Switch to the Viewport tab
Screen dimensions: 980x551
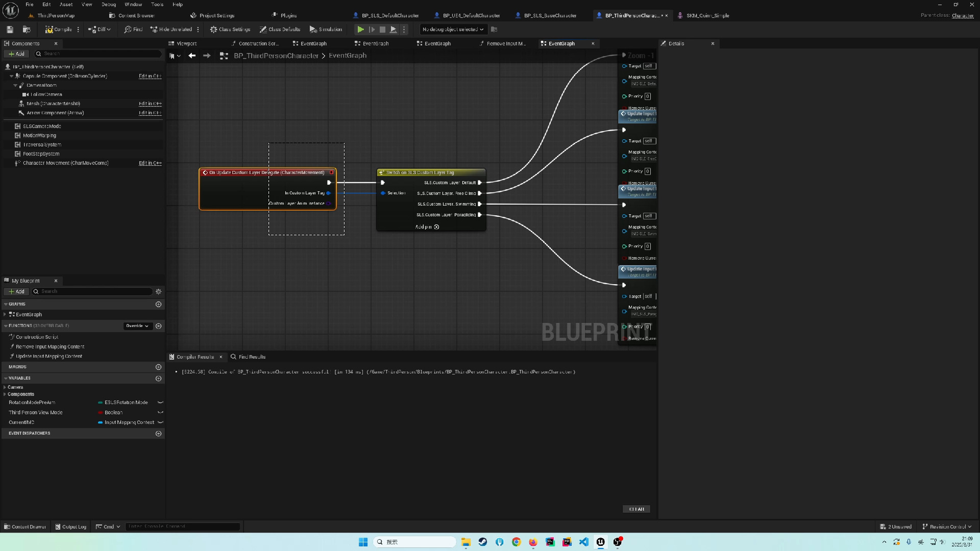(183, 43)
